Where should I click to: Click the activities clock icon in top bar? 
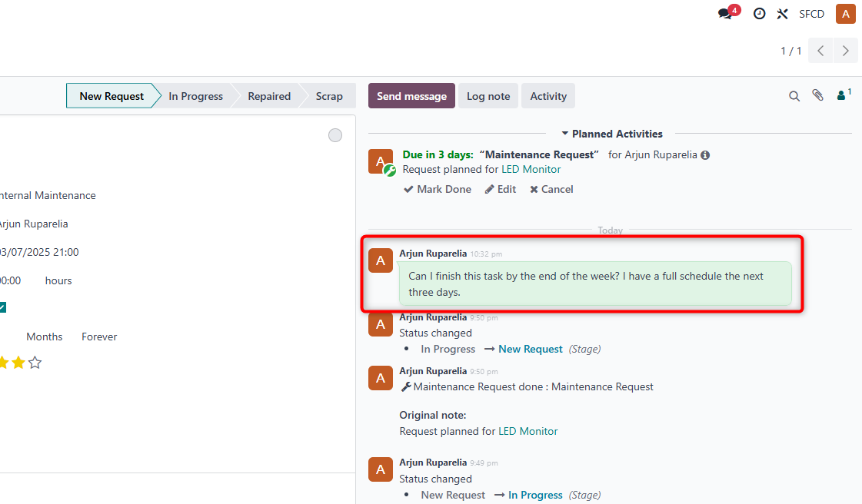[759, 13]
